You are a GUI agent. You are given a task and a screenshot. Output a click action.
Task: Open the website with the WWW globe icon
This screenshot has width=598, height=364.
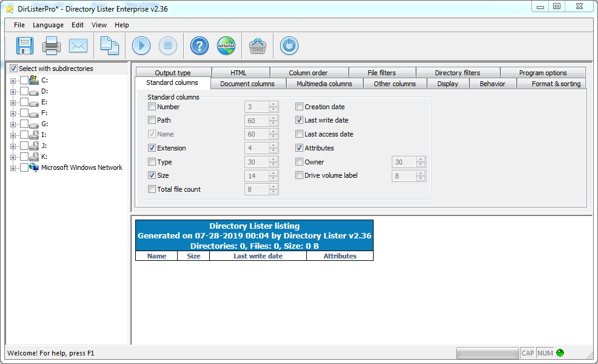pos(226,45)
